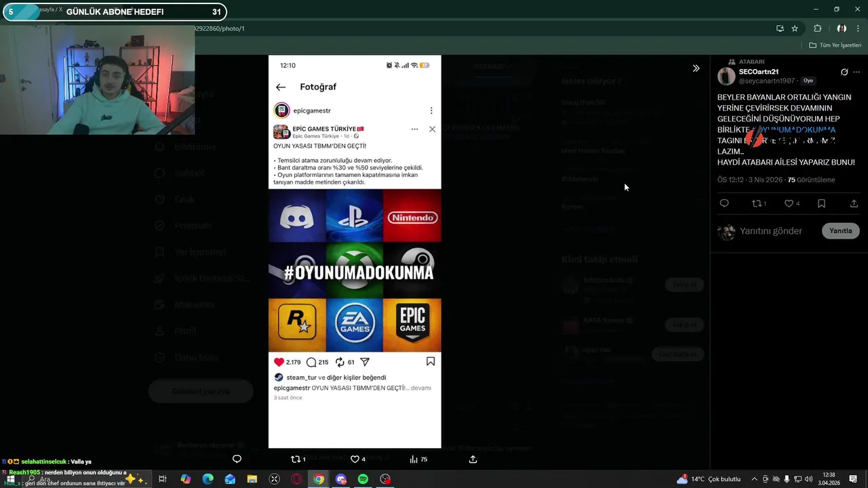
Task: Open Spotify from the taskbar
Action: [x=363, y=479]
